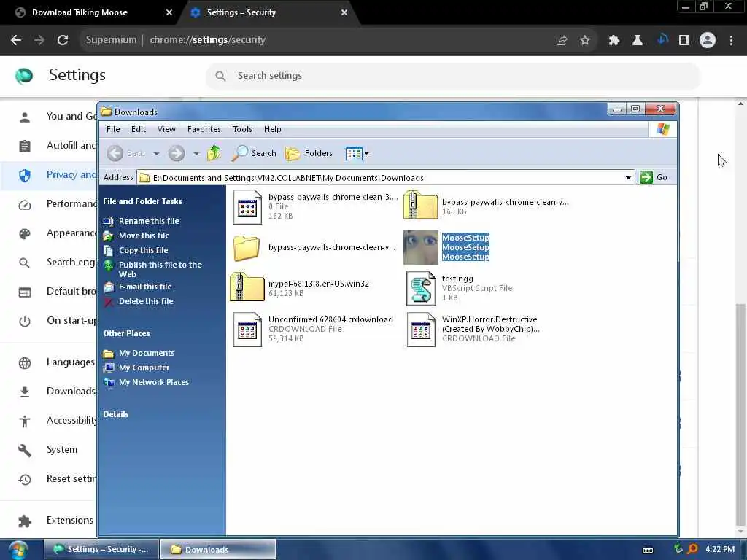Screen dimensions: 747x560
Task: Click Delete this file
Action: click(146, 301)
